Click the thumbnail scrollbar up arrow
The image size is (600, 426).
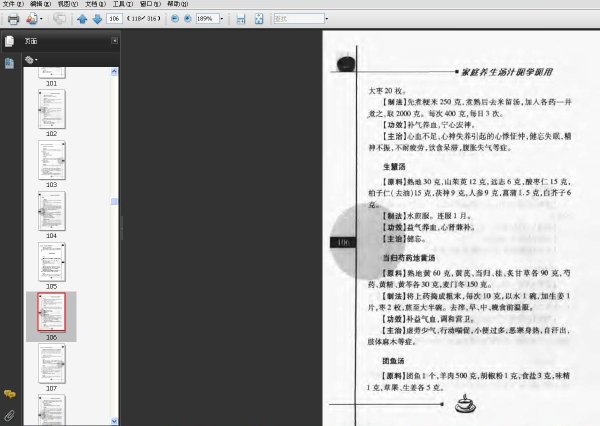coord(114,72)
